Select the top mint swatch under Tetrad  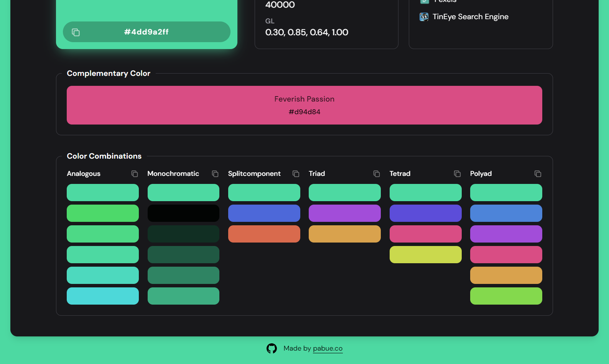coord(426,192)
